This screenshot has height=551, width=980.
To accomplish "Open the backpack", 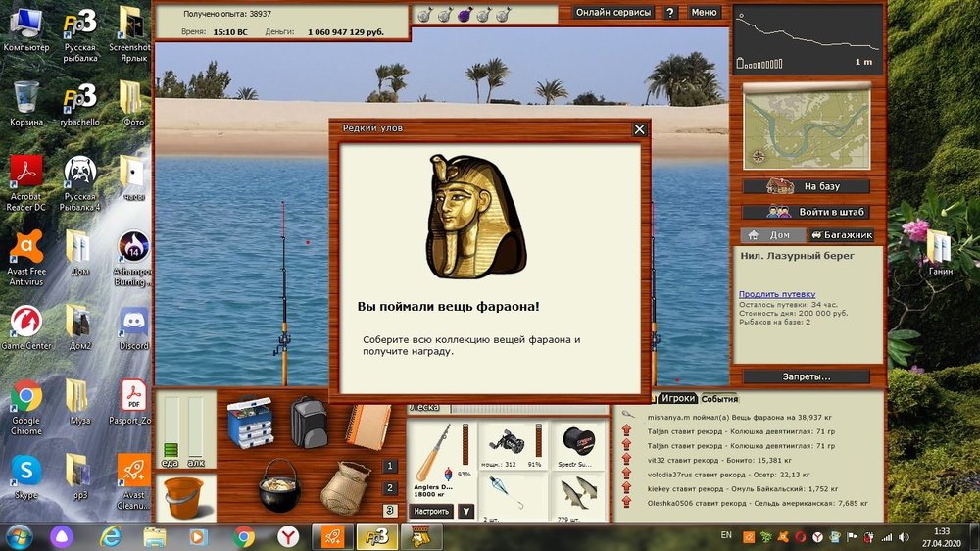I will [x=308, y=421].
